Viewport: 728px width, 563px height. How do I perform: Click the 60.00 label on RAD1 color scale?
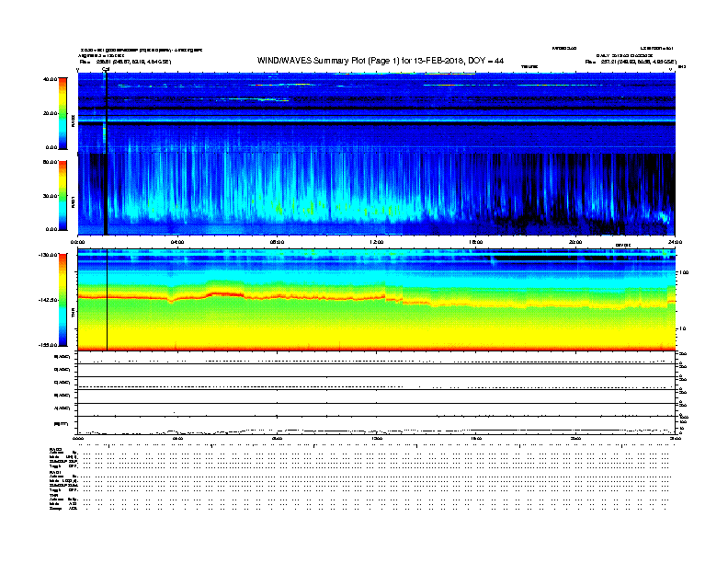pyautogui.click(x=50, y=162)
